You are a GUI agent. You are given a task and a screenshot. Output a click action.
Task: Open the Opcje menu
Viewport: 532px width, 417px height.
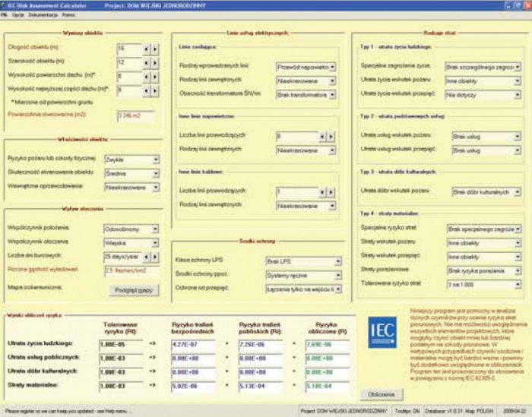[18, 15]
